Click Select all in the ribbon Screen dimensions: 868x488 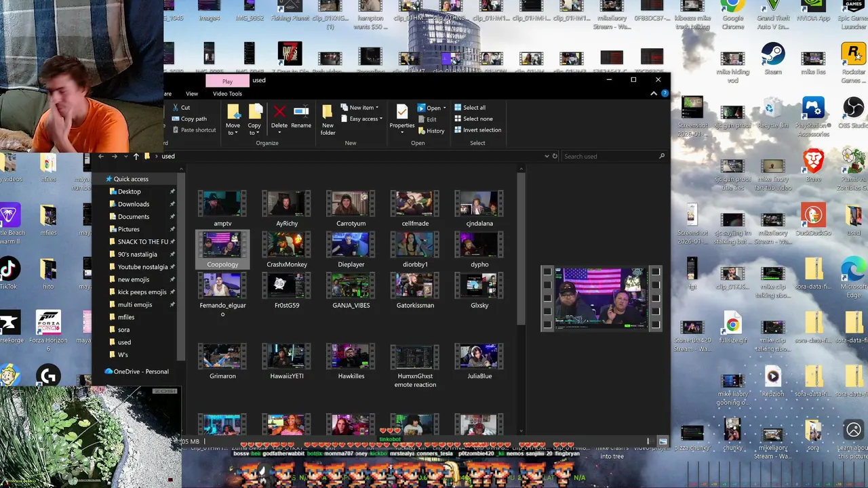(x=469, y=108)
